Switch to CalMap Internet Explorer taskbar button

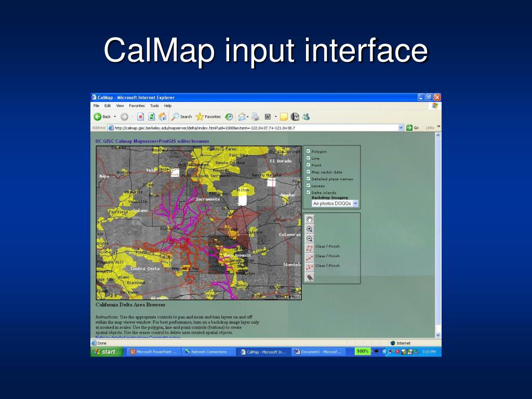point(263,352)
